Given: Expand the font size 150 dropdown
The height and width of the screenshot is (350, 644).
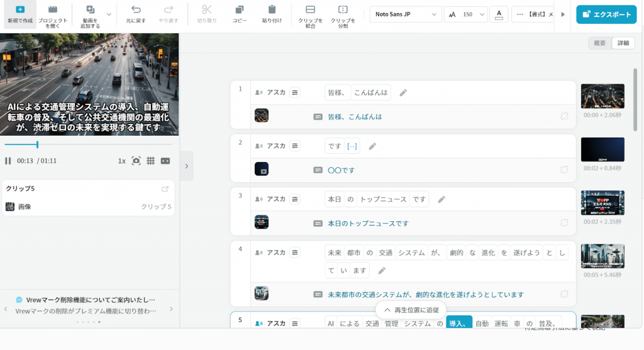Looking at the screenshot, I should click(482, 14).
